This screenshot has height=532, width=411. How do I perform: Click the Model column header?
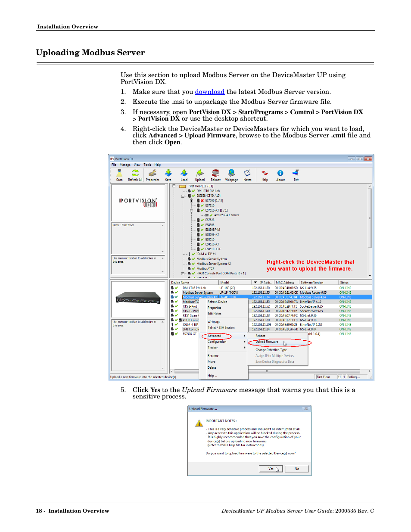[x=235, y=283]
